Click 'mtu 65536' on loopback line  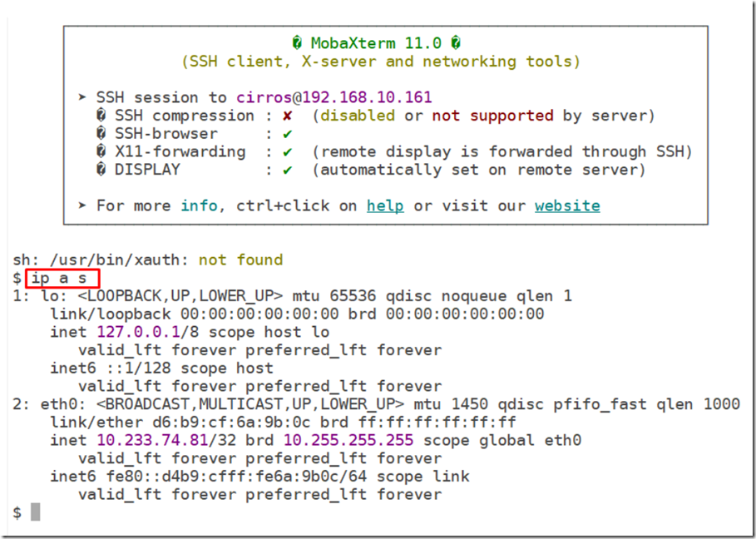click(x=334, y=296)
